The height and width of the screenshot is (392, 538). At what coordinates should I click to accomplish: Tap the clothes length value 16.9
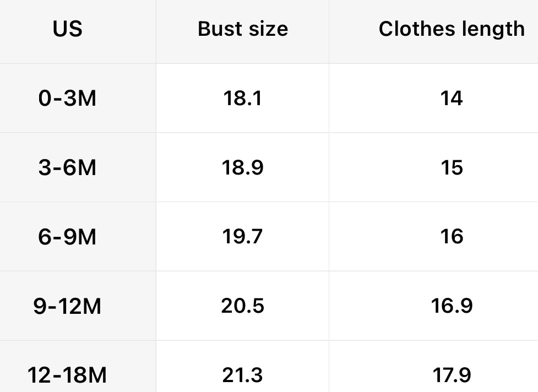point(452,306)
